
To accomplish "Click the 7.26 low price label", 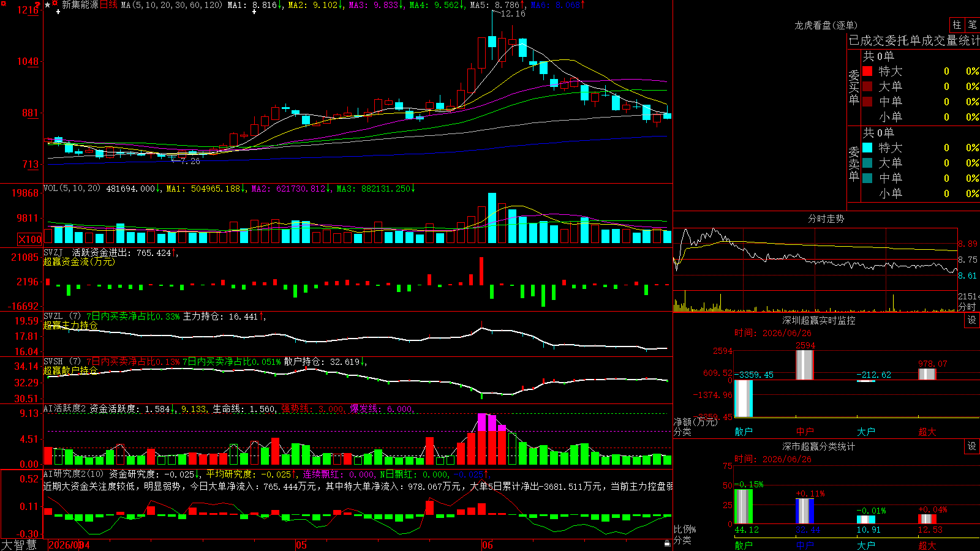I will click(190, 161).
